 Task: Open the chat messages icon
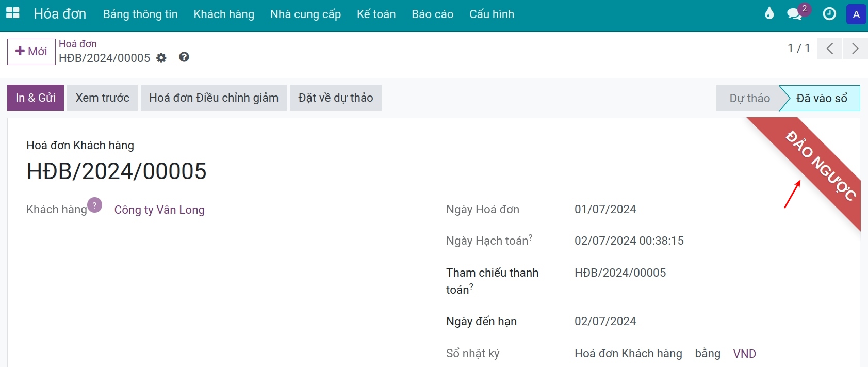[795, 14]
